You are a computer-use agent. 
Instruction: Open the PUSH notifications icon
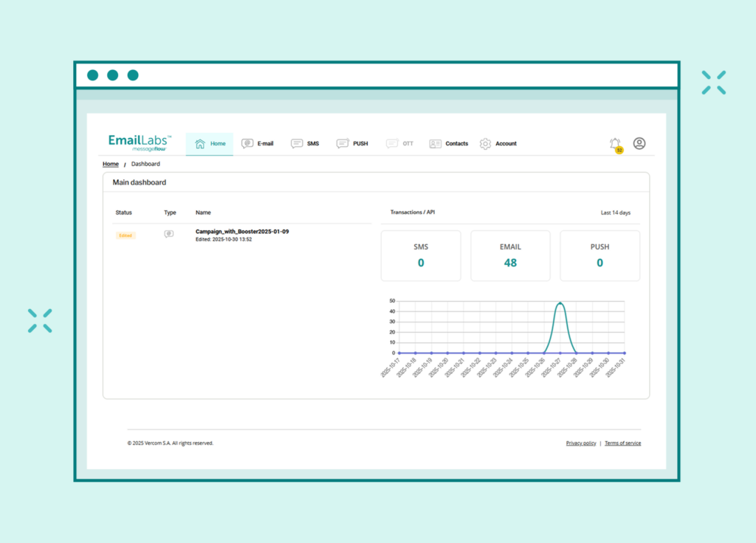click(342, 143)
